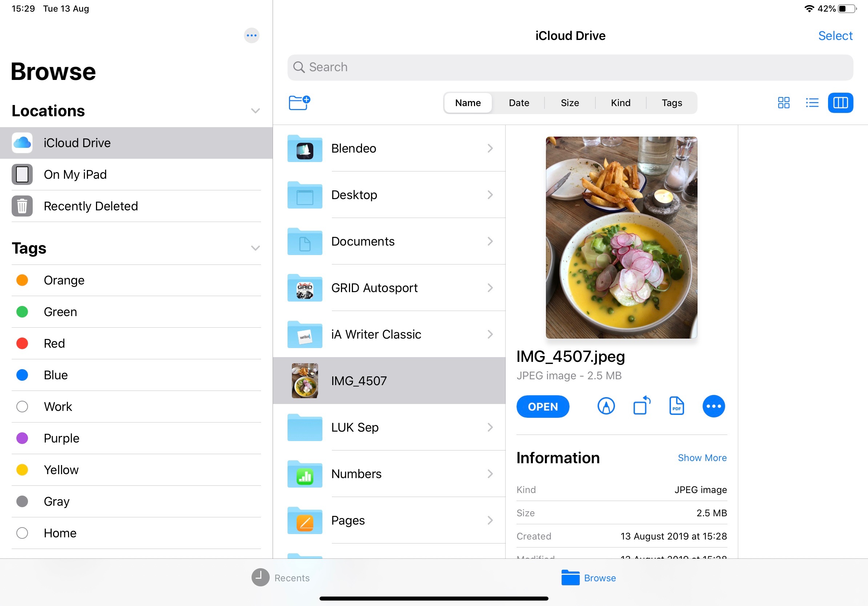The image size is (868, 606).
Task: Click the New Folder icon
Action: (299, 102)
